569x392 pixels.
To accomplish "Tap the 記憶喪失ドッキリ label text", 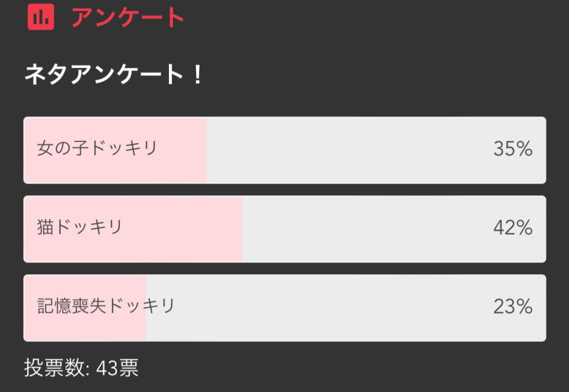I will click(x=106, y=306).
